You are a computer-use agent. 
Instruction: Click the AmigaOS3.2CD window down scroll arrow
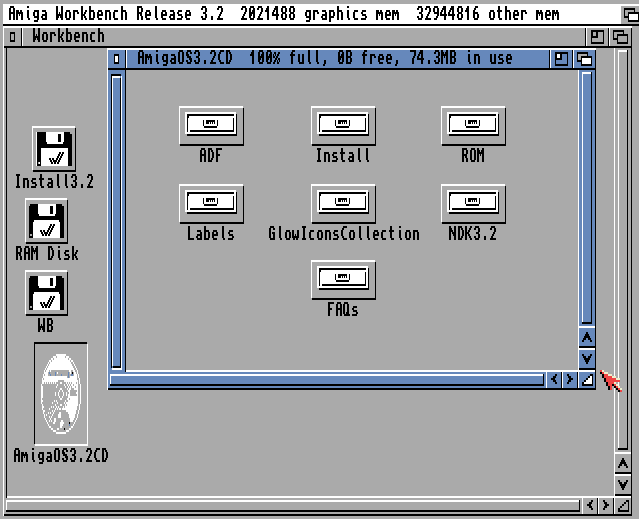(587, 357)
